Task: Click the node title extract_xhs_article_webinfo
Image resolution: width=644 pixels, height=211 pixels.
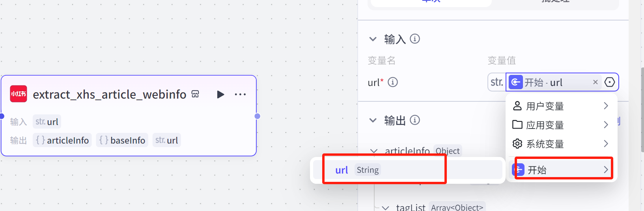Action: coord(110,94)
